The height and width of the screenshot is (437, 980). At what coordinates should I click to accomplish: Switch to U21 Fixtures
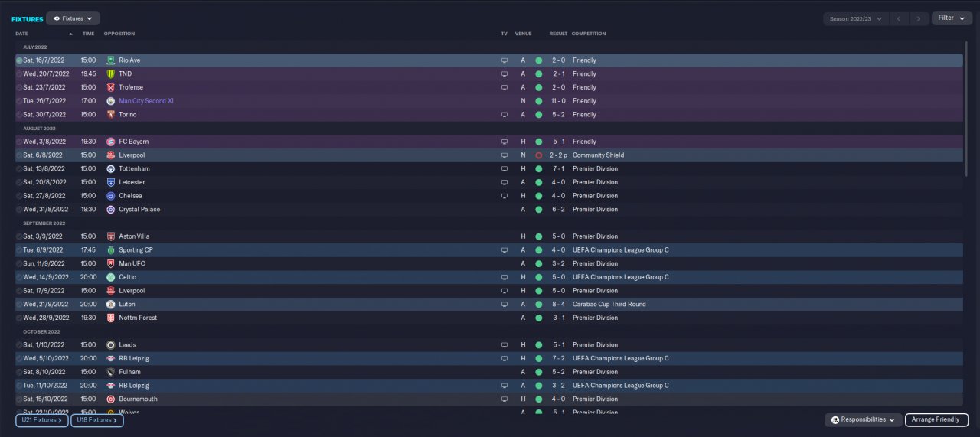(42, 420)
